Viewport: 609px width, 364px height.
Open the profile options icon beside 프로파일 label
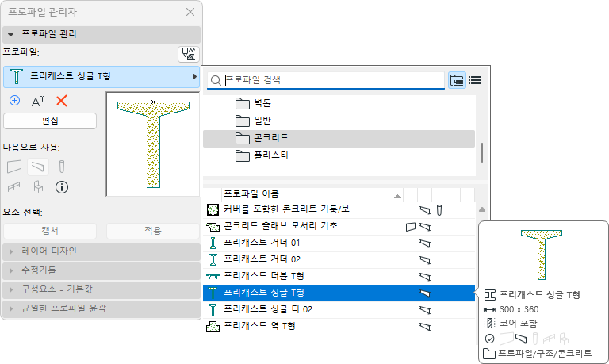189,54
